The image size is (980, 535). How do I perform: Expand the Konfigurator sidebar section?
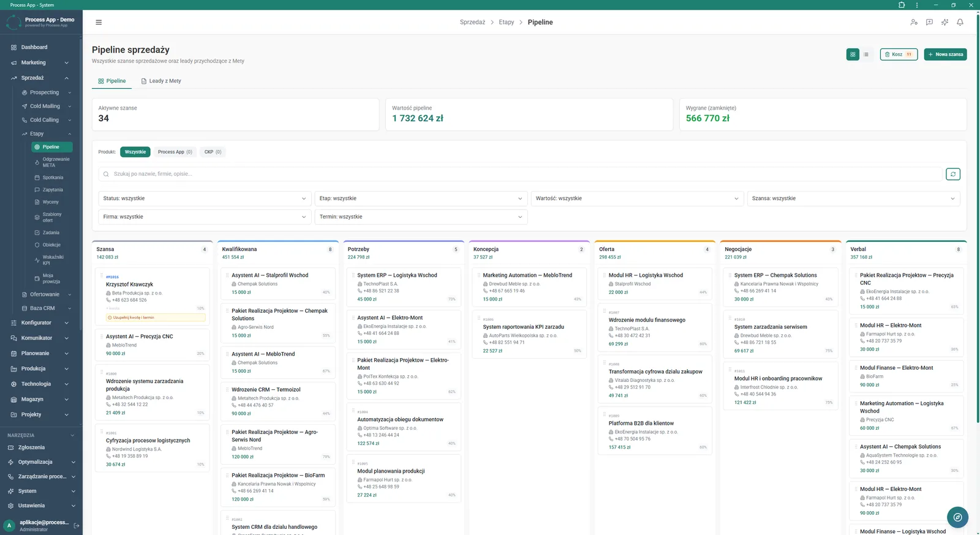(x=41, y=323)
